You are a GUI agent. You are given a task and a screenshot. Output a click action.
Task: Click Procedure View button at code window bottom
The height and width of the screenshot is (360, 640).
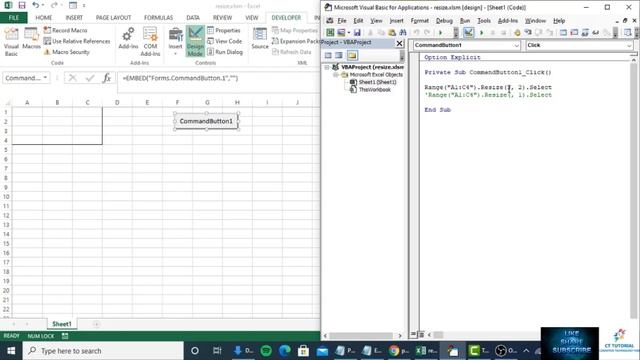(x=413, y=334)
